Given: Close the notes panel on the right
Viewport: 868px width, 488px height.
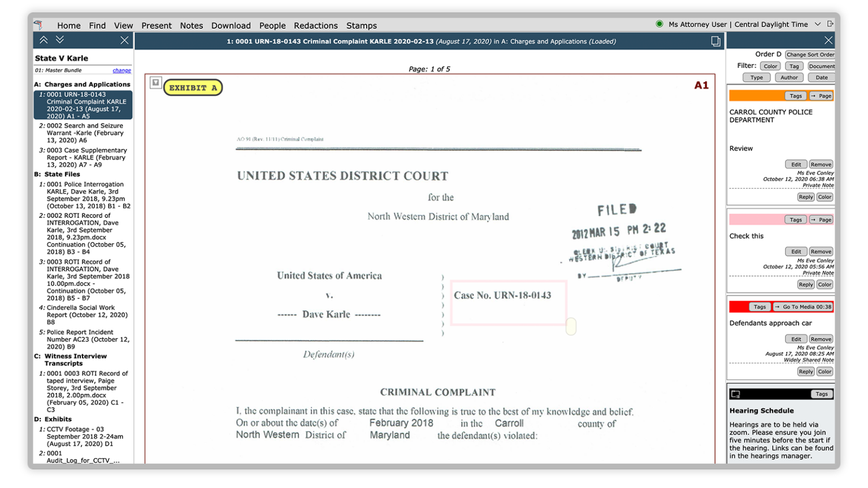Looking at the screenshot, I should point(828,40).
